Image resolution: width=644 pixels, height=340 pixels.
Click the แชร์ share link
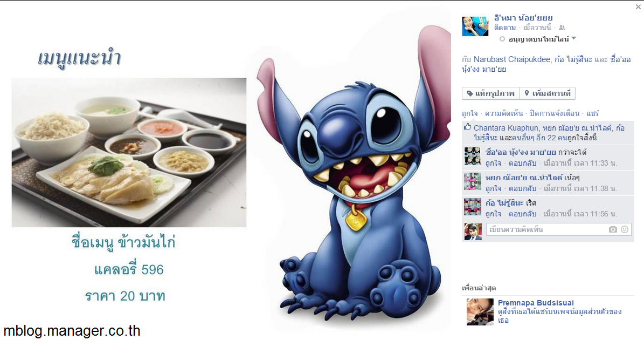[593, 113]
